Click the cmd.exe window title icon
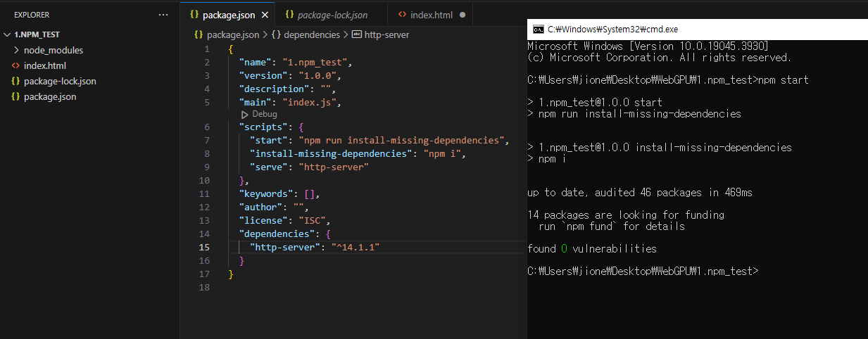 point(539,30)
